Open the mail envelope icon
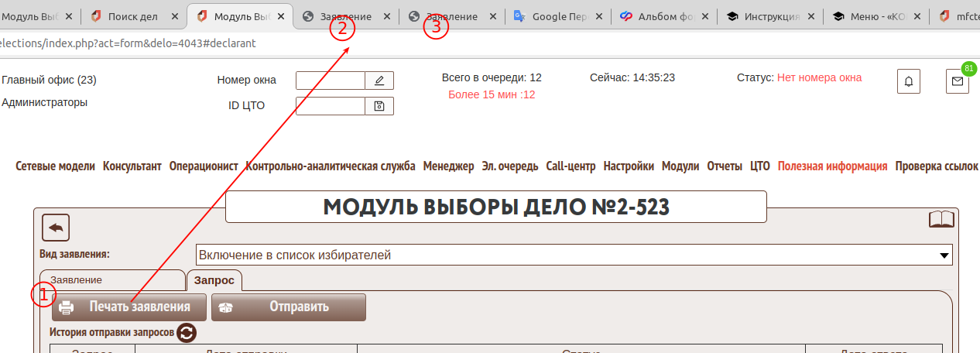Screen dimensions: 980x353 coord(958,81)
